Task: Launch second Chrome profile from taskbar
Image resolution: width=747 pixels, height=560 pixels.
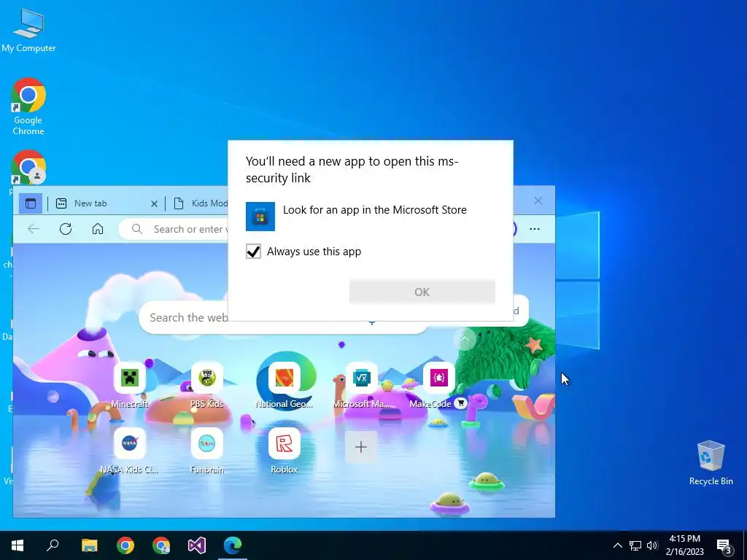Action: 161,545
